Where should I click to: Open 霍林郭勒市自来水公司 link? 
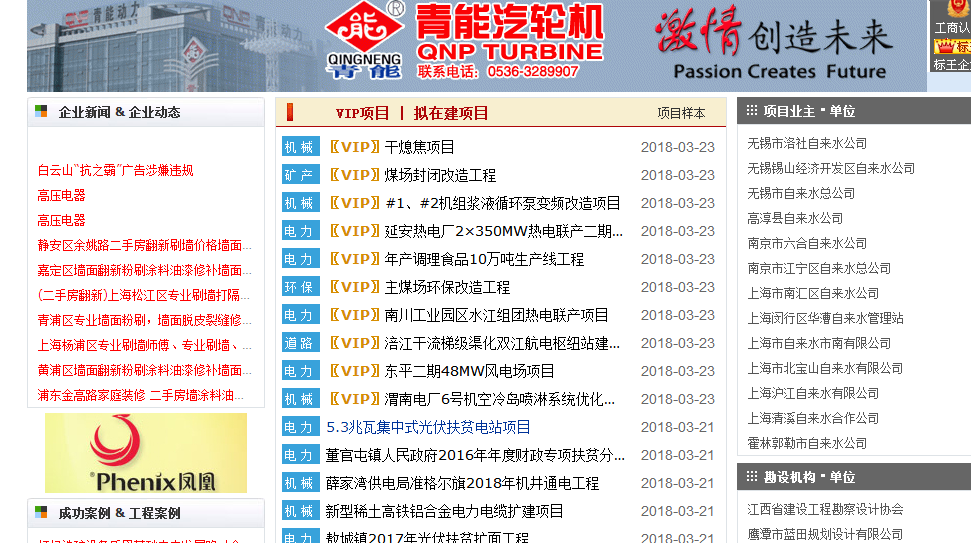click(x=807, y=443)
